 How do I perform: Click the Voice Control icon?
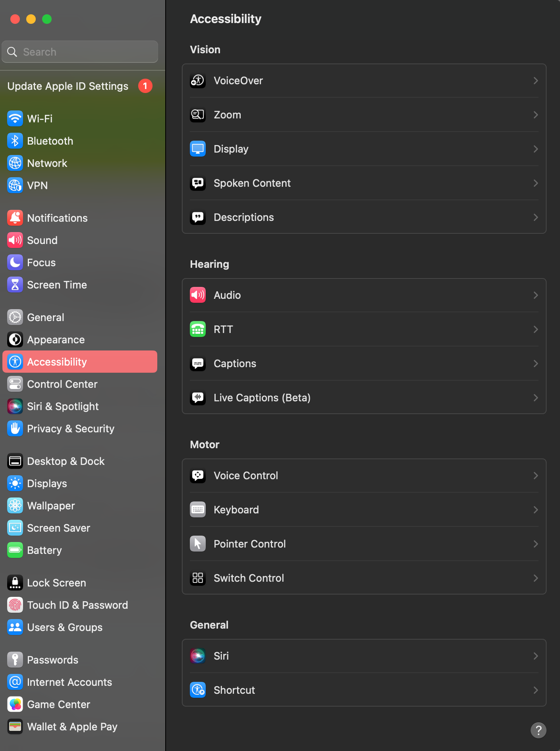[x=198, y=476]
